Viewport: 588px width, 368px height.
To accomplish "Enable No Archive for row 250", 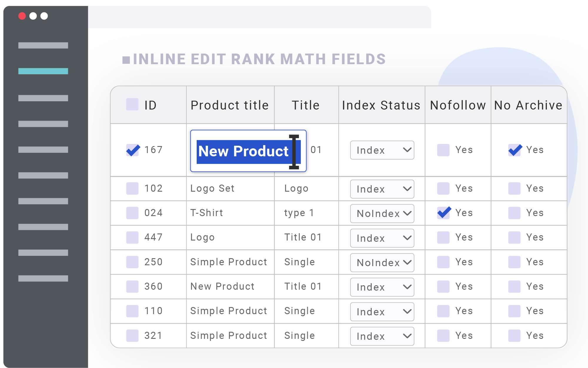I will pos(514,262).
